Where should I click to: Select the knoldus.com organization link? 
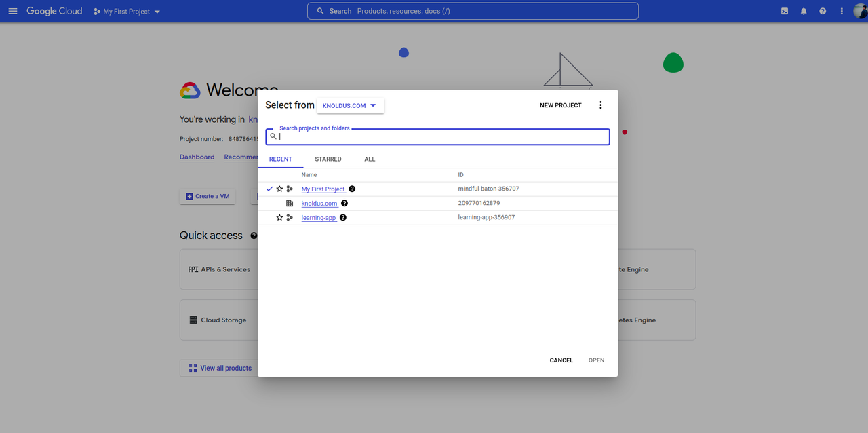pyautogui.click(x=319, y=204)
